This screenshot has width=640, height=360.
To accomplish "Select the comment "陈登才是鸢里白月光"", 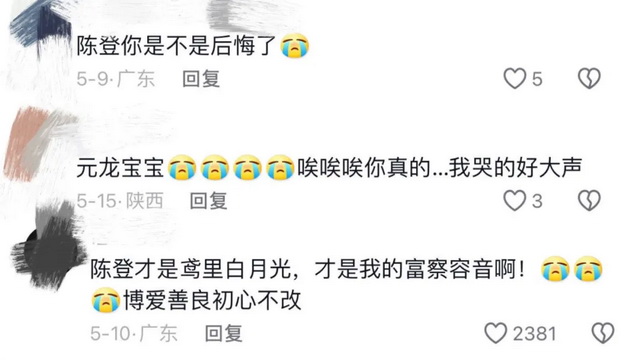I will 191,269.
